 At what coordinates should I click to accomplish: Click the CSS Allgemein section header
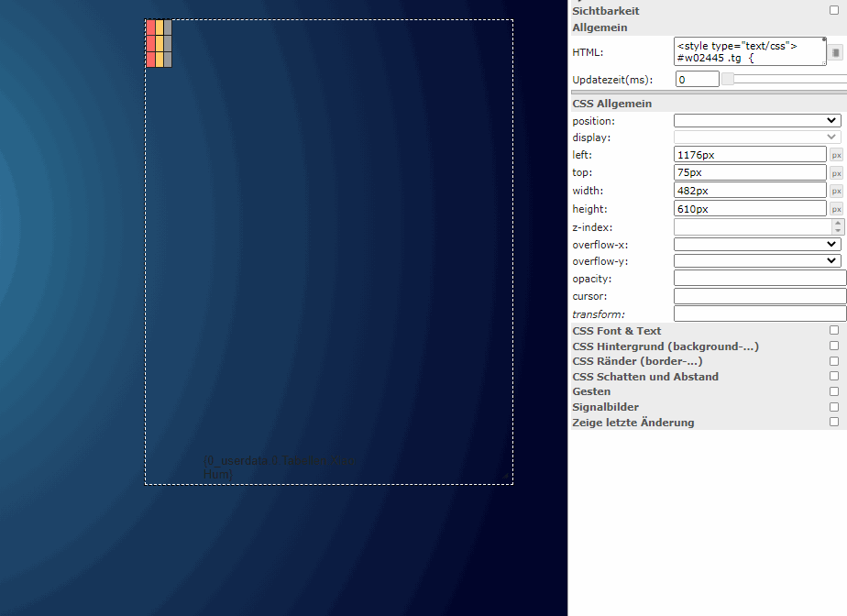coord(611,104)
